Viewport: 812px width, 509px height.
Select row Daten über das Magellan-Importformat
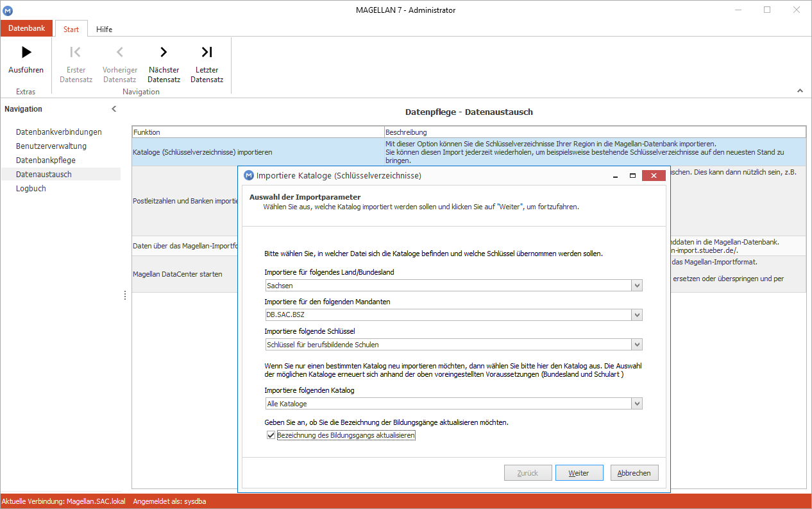pos(185,246)
